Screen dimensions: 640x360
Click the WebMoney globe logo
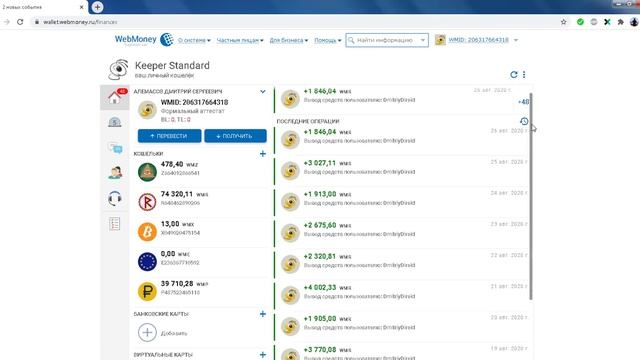point(167,40)
